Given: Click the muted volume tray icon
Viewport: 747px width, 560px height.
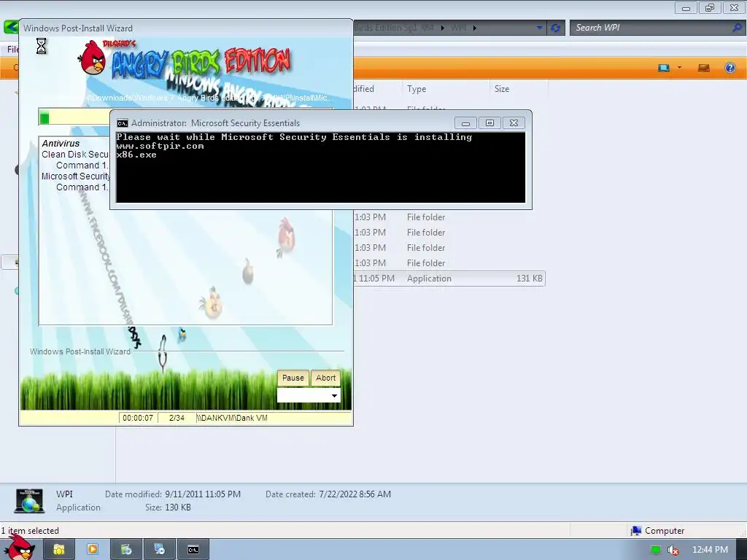Looking at the screenshot, I should point(673,550).
